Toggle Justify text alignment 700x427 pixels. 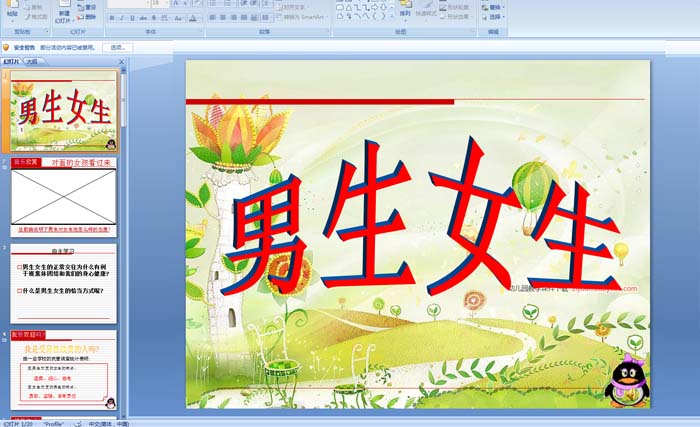[x=243, y=18]
